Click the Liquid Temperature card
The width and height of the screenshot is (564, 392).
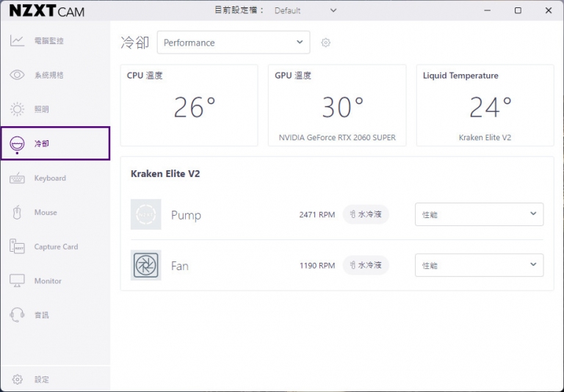(485, 106)
